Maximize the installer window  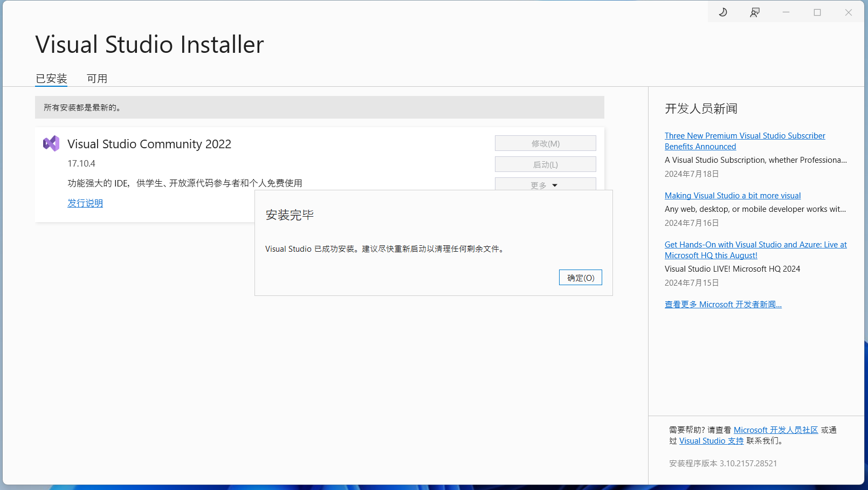click(817, 12)
